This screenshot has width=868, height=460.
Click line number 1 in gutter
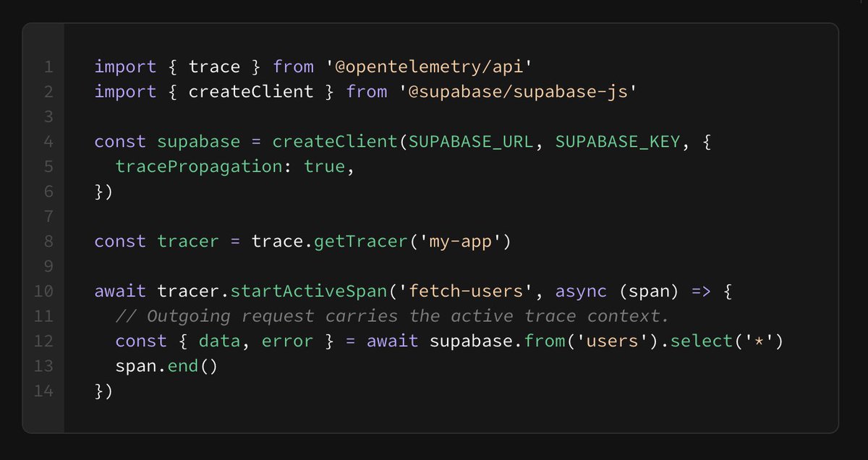[48, 67]
